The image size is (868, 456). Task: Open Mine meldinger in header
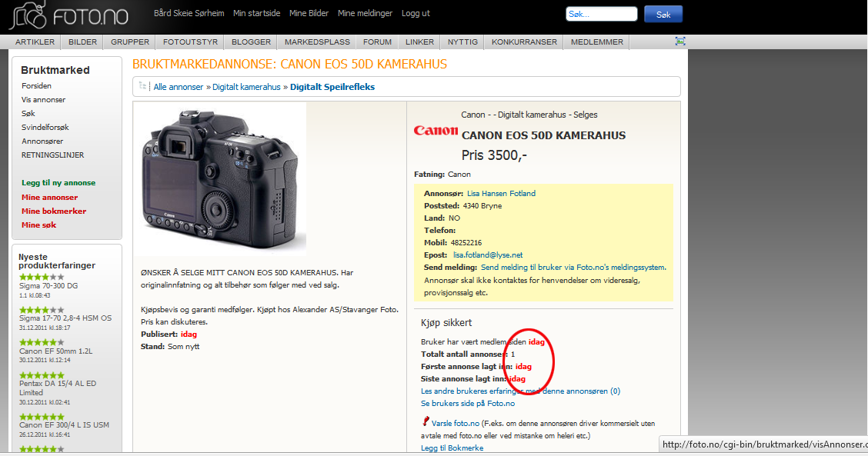pyautogui.click(x=365, y=13)
